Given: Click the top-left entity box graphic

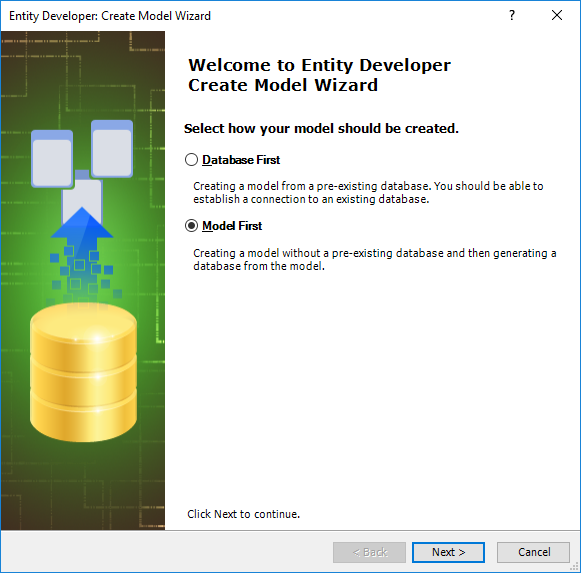Looking at the screenshot, I should (x=52, y=159).
